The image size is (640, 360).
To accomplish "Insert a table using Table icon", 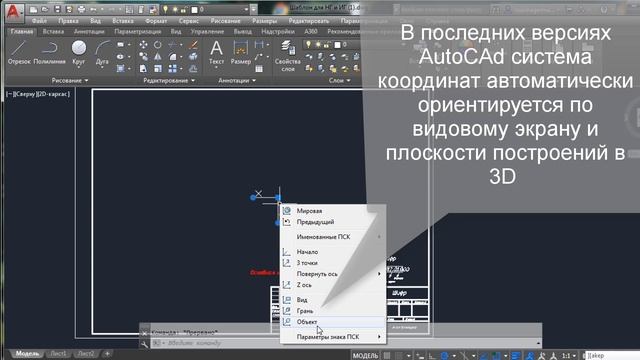I will pyautogui.click(x=259, y=69).
